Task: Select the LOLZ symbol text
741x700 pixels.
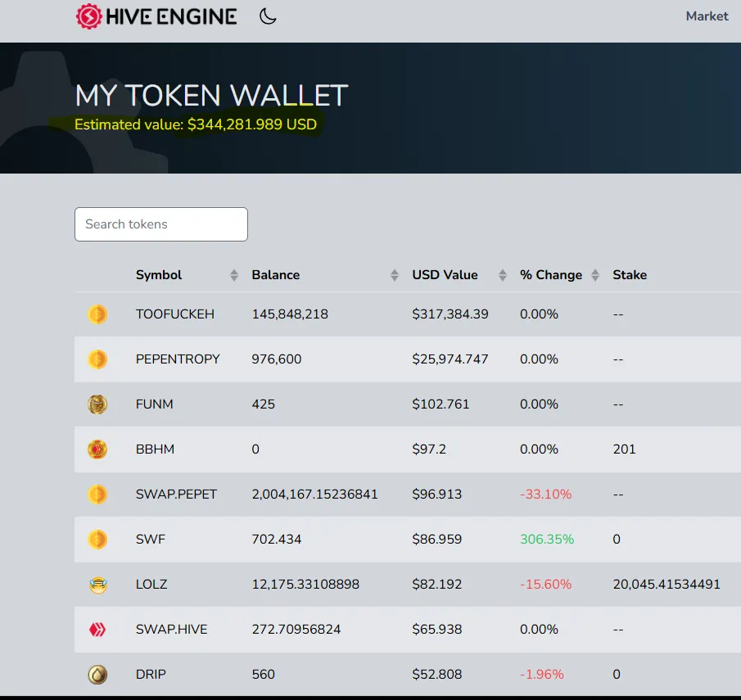Action: [151, 585]
